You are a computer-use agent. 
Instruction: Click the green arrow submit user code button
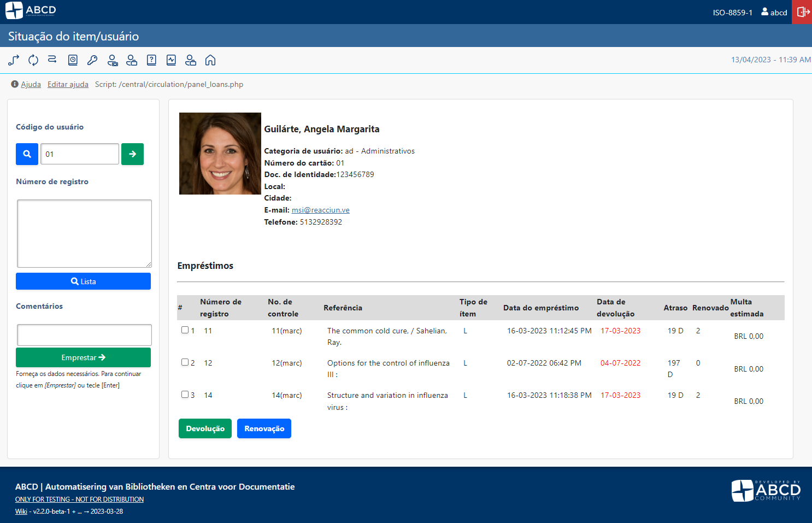(132, 154)
